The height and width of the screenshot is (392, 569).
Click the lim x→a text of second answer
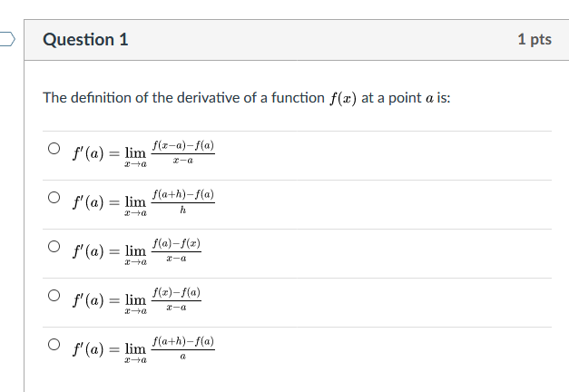pos(136,205)
